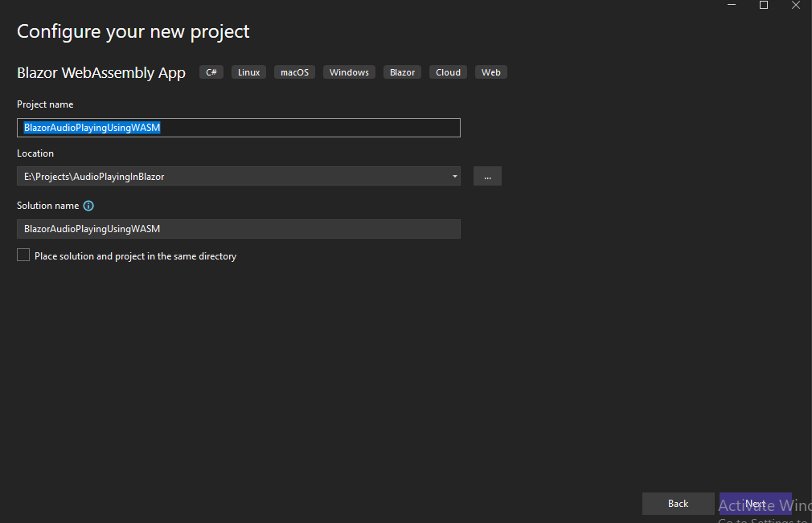Close the Configure your new project dialog
This screenshot has height=523, width=812.
pyautogui.click(x=795, y=6)
